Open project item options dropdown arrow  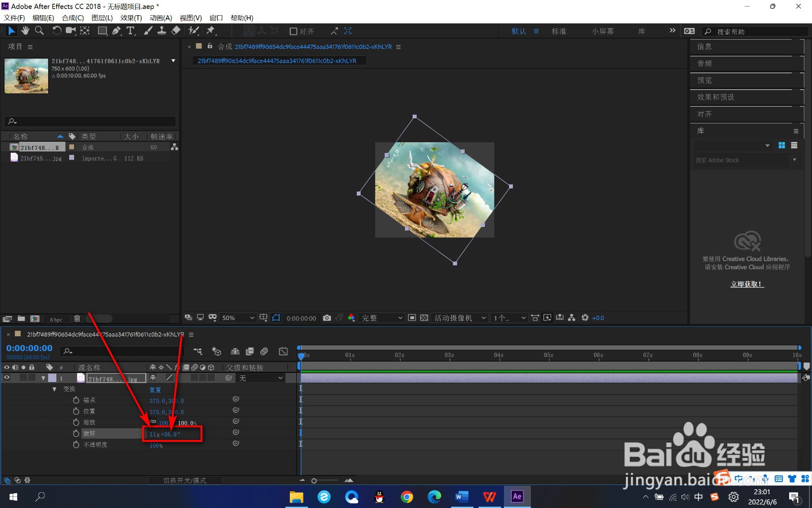[x=174, y=61]
